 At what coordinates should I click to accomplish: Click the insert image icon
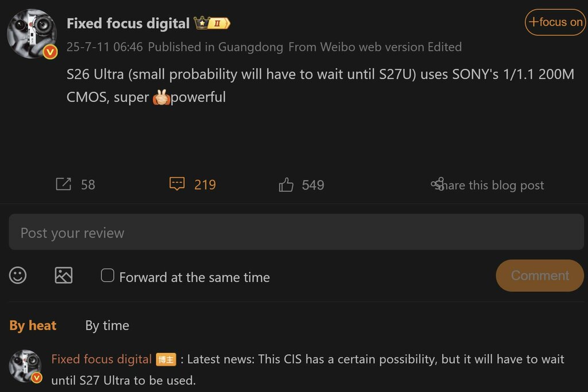pyautogui.click(x=64, y=275)
